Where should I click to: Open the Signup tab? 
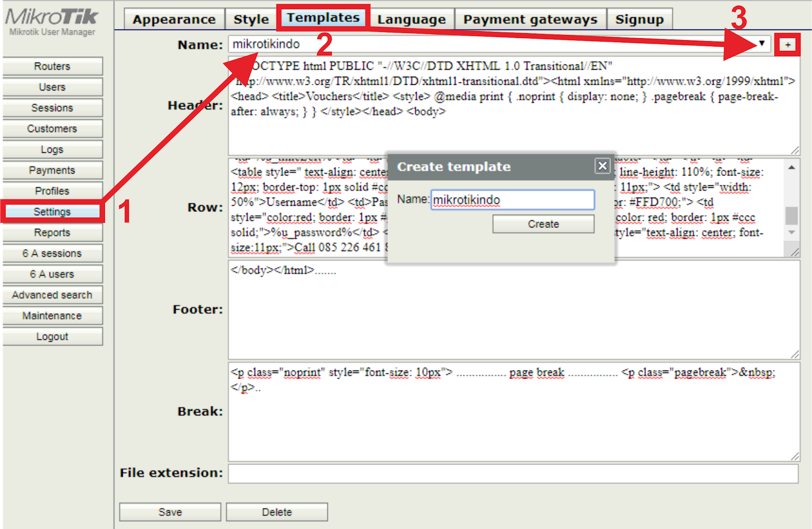pos(639,19)
